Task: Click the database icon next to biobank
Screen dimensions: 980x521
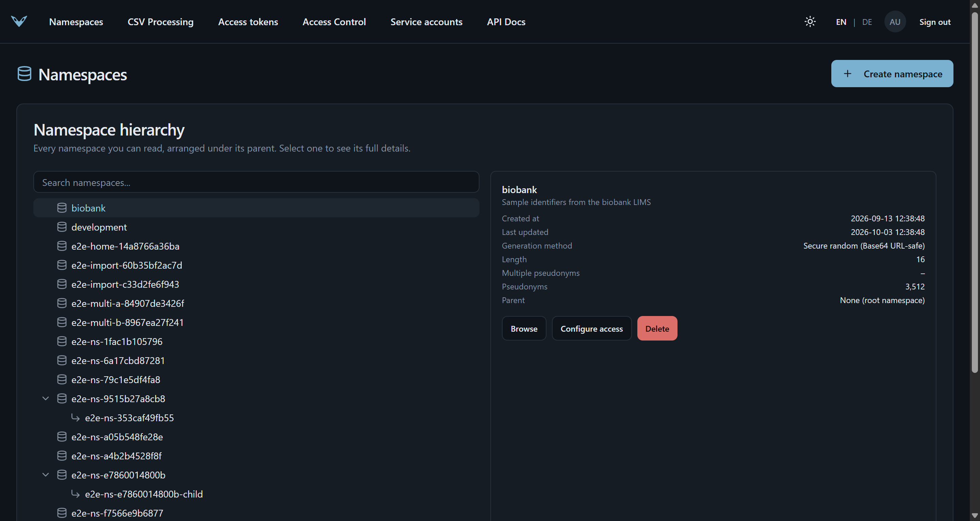Action: tap(62, 208)
